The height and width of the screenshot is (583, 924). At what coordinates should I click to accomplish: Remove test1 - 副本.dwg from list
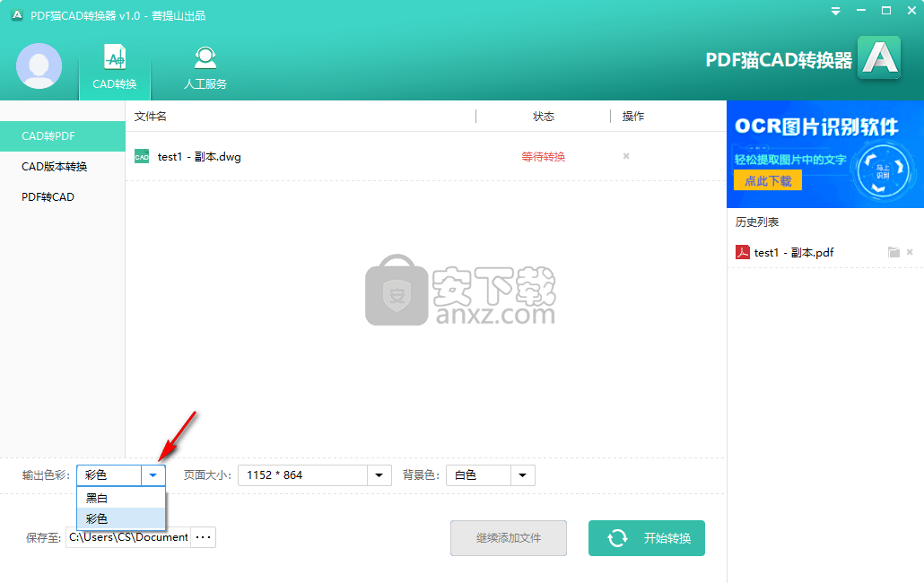626,156
